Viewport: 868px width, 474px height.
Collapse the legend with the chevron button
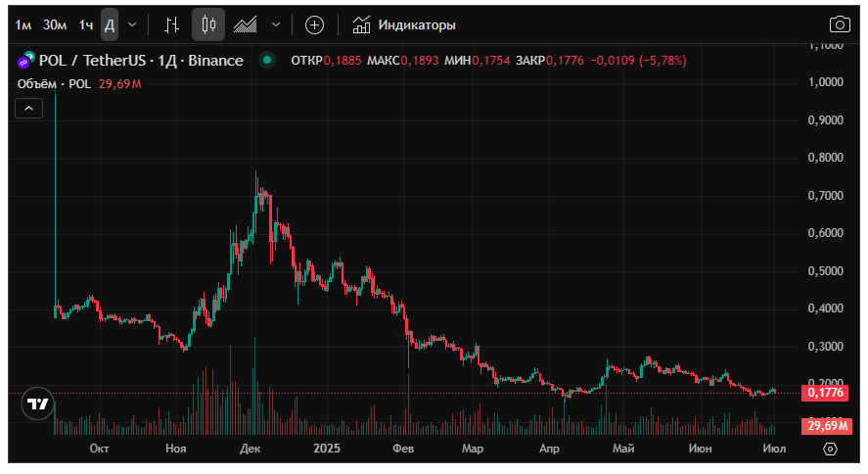[28, 109]
